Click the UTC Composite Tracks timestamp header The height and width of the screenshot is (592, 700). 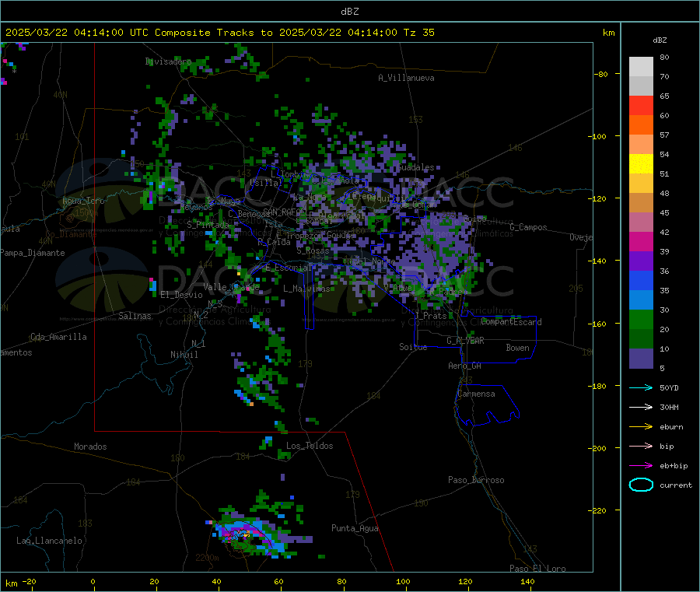219,33
